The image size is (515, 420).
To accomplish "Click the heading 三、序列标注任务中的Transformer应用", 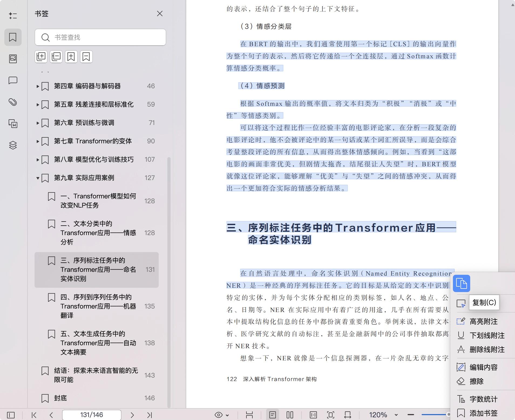I will coord(341,233).
